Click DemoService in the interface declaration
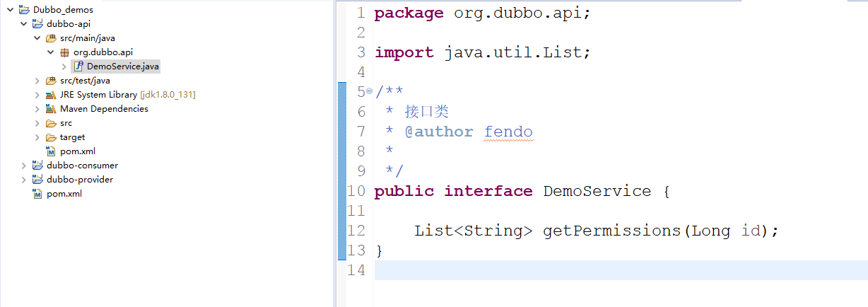Image resolution: width=868 pixels, height=307 pixels. [x=597, y=191]
